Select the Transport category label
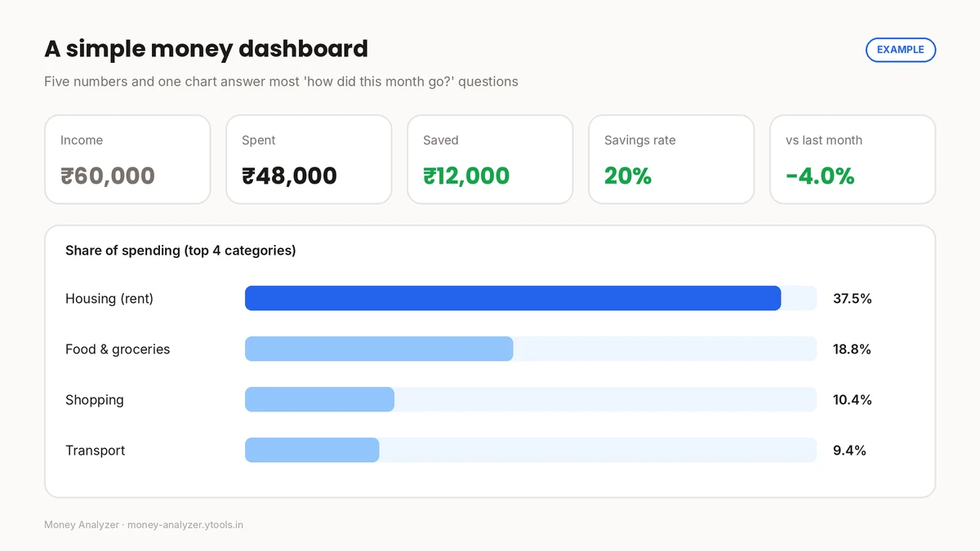The width and height of the screenshot is (980, 551). [x=96, y=451]
